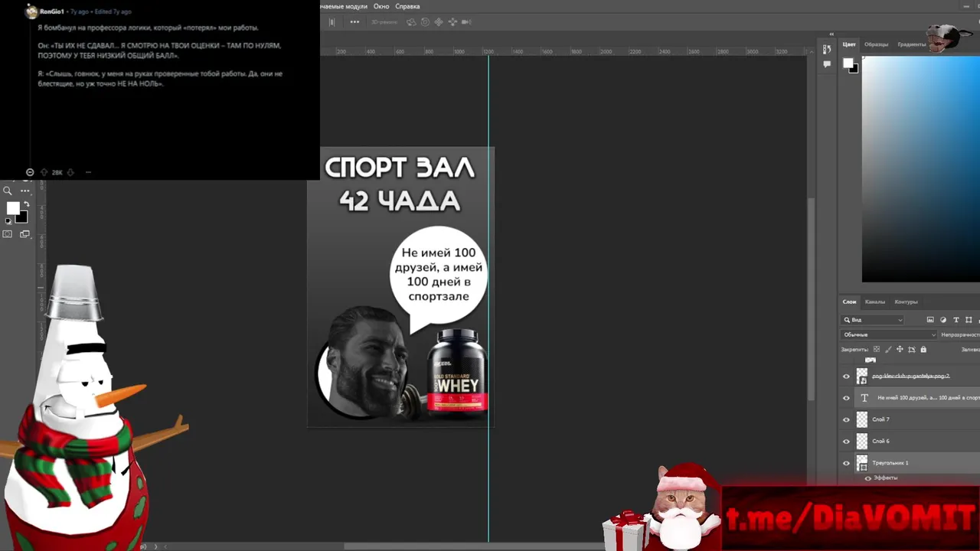
Task: Toggle lock transparent pixels
Action: (877, 349)
